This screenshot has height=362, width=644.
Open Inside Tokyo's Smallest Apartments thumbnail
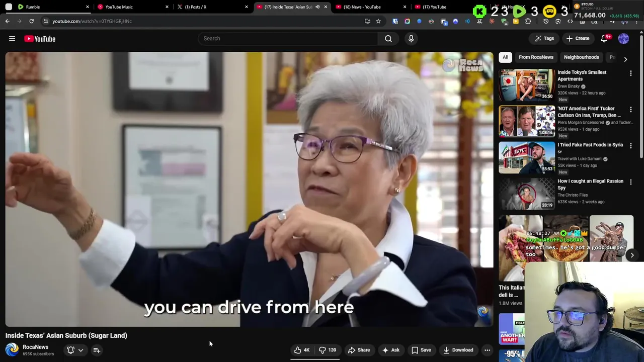[526, 84]
